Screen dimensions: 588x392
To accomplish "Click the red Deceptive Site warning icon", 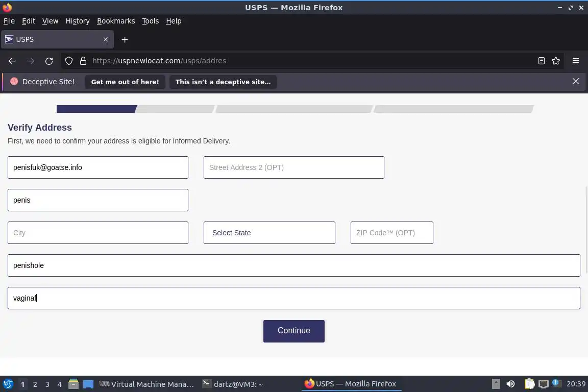I will coord(14,81).
